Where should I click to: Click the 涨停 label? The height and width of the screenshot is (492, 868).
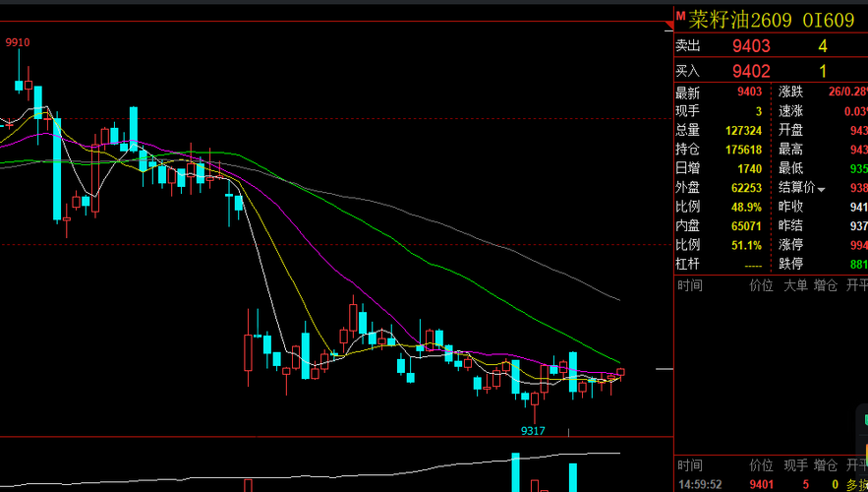(790, 244)
